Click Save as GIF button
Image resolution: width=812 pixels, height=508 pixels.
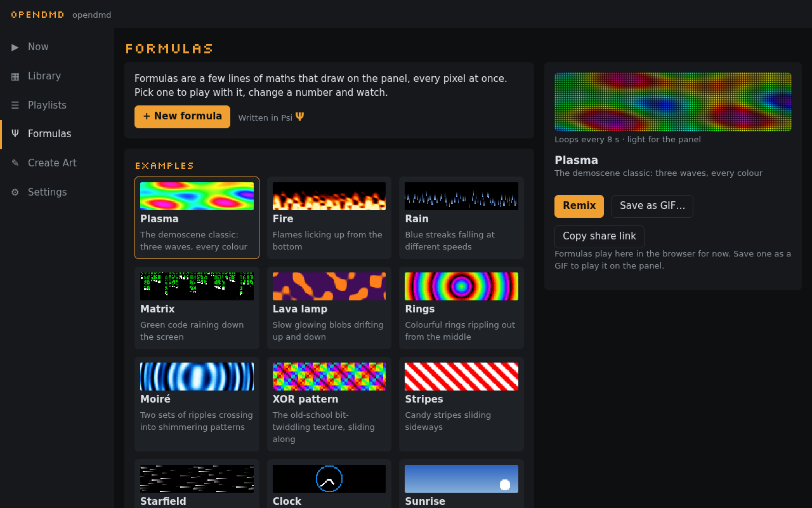tap(652, 206)
